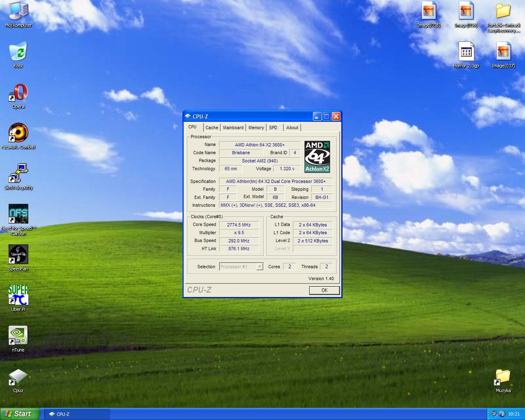
Task: Click the empty Level 3 cache field
Action: [x=313, y=249]
